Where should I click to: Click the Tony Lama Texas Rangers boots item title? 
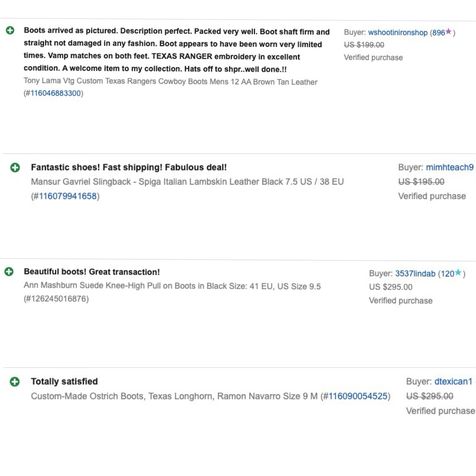click(170, 81)
